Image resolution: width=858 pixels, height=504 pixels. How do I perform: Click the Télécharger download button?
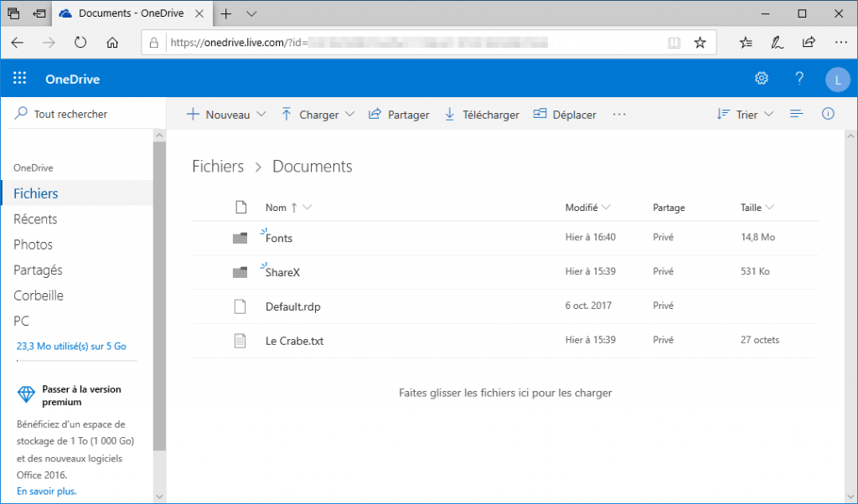[x=482, y=114]
